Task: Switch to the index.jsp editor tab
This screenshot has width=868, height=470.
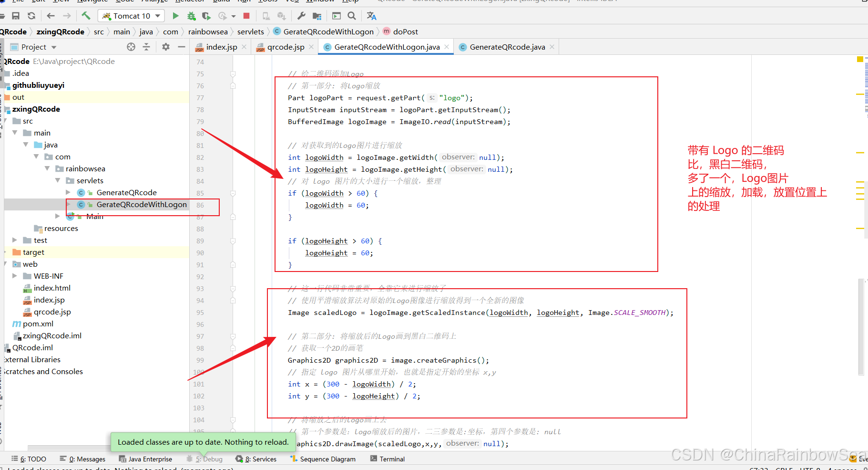Action: click(x=221, y=47)
